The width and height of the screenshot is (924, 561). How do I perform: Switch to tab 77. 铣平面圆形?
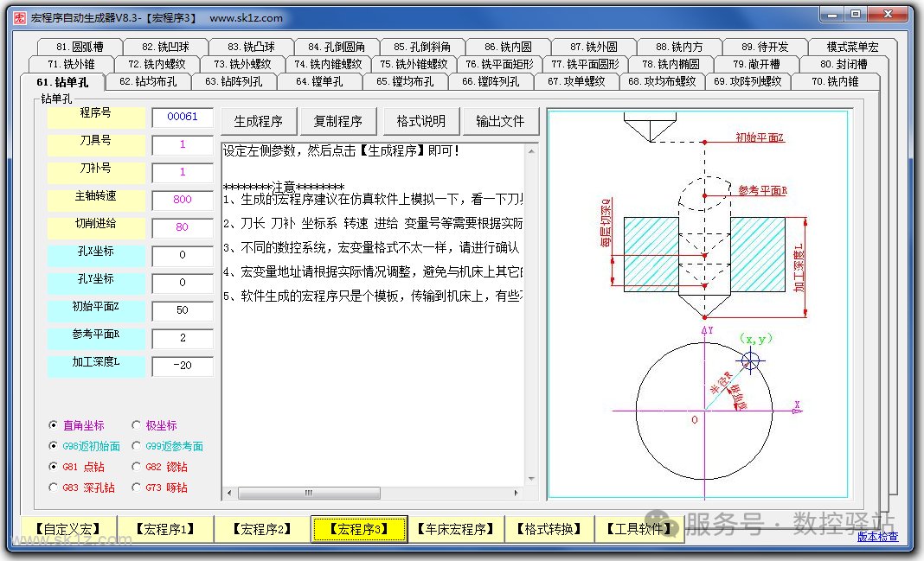tap(585, 64)
